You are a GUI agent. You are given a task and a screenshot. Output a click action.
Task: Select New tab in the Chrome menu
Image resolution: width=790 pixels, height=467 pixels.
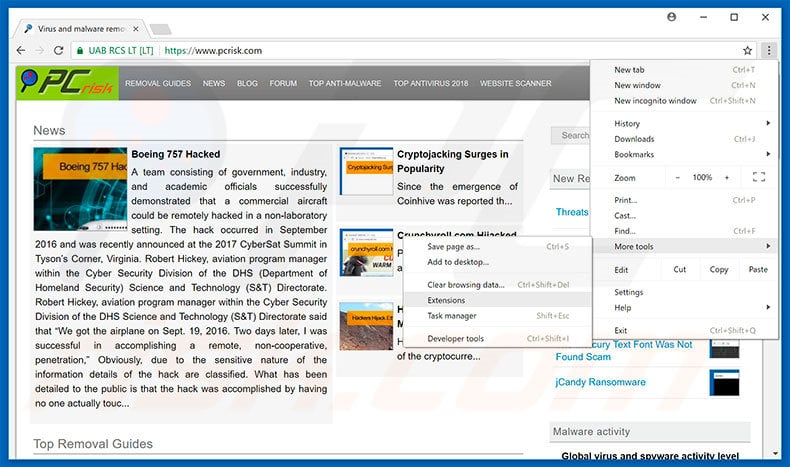pos(684,70)
